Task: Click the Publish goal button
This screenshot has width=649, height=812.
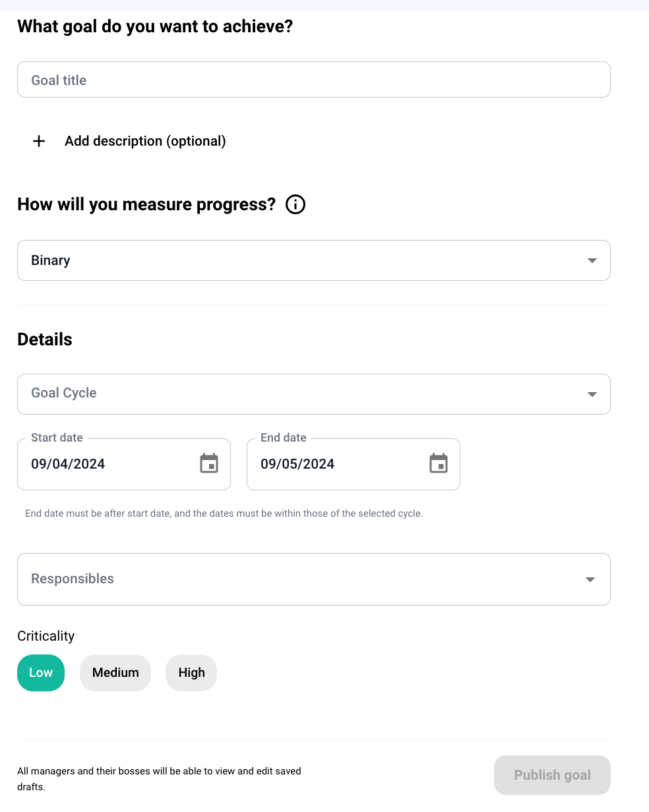Action: point(552,775)
